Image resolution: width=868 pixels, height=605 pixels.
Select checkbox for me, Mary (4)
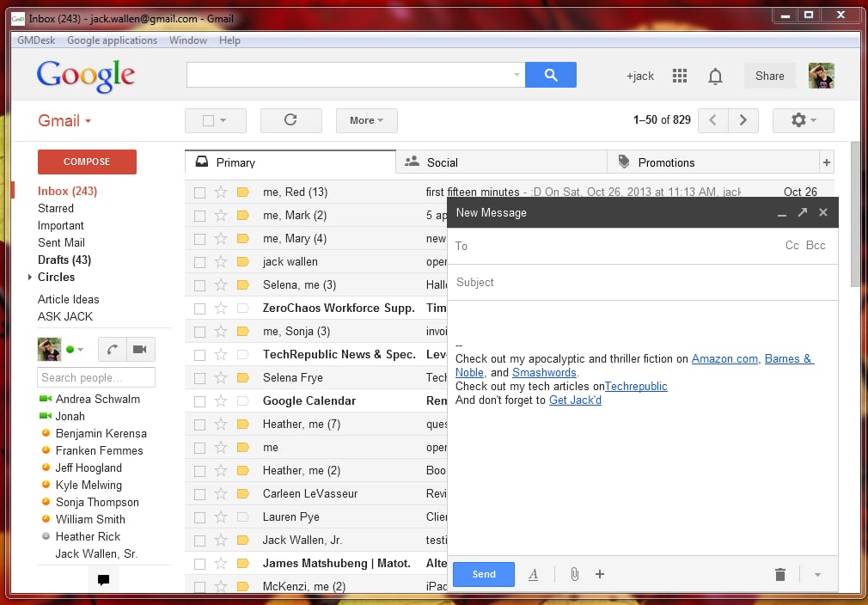[x=200, y=239]
